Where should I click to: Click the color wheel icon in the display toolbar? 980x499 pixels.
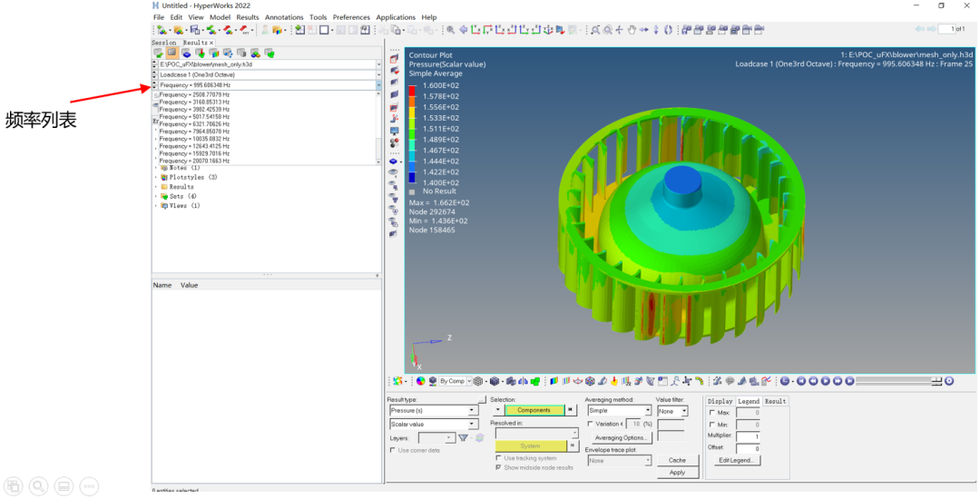420,381
